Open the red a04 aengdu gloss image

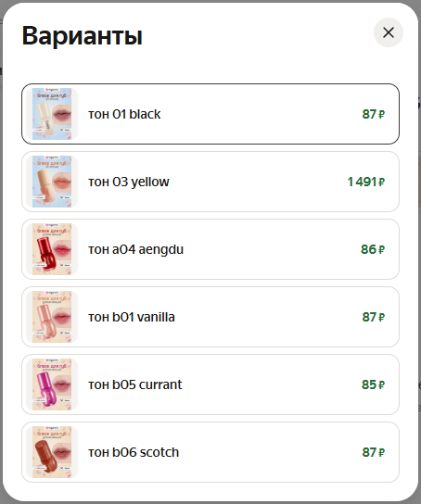pyautogui.click(x=52, y=249)
